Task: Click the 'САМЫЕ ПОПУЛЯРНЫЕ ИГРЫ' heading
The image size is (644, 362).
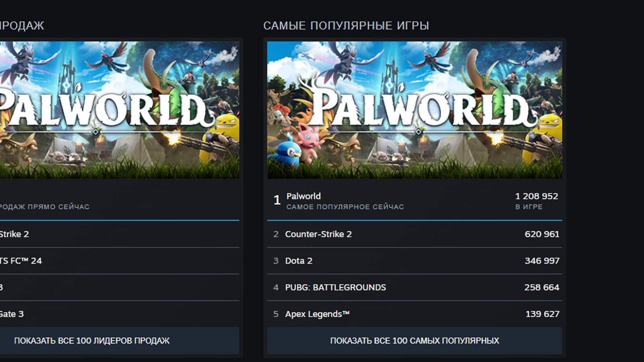Action: point(346,26)
